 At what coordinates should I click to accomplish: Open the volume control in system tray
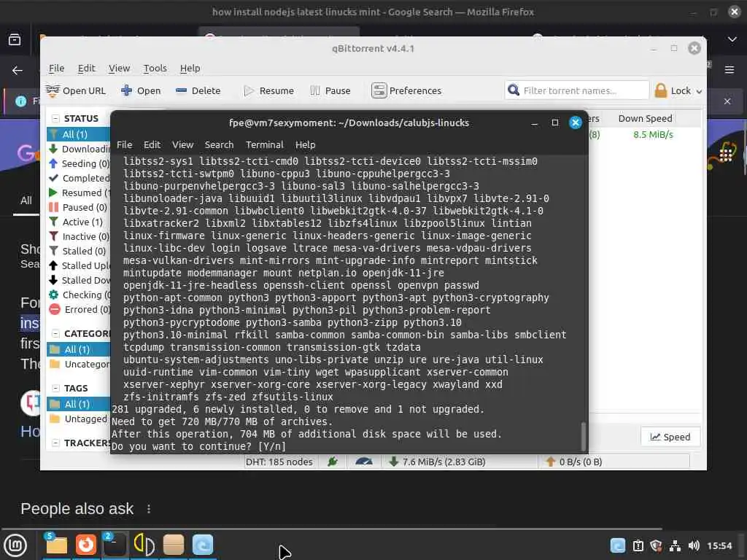694,545
